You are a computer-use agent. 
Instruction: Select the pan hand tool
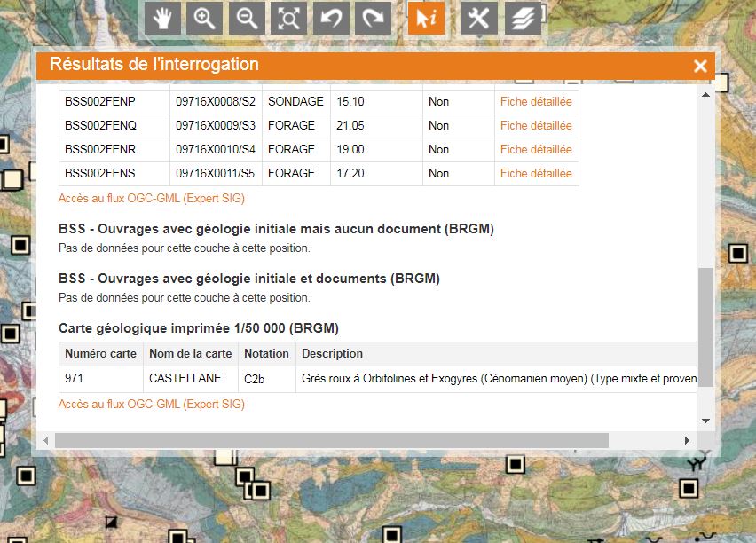(161, 19)
